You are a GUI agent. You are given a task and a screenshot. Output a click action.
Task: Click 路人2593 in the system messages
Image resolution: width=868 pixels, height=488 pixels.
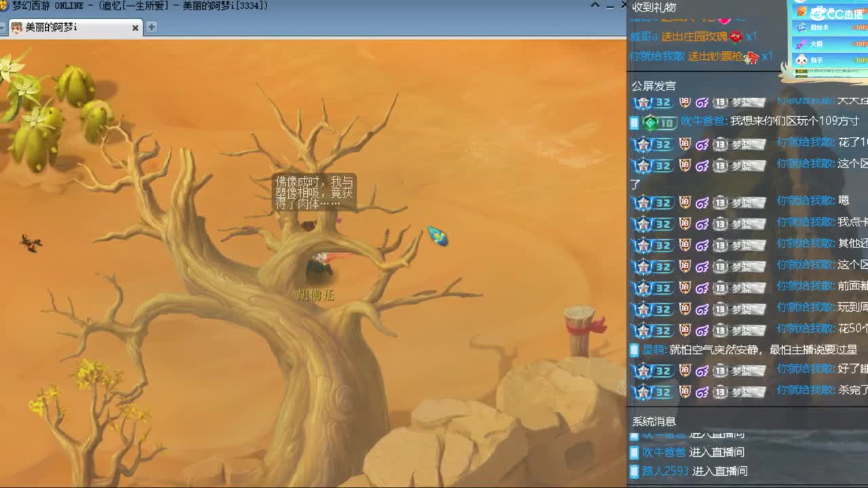pyautogui.click(x=665, y=471)
